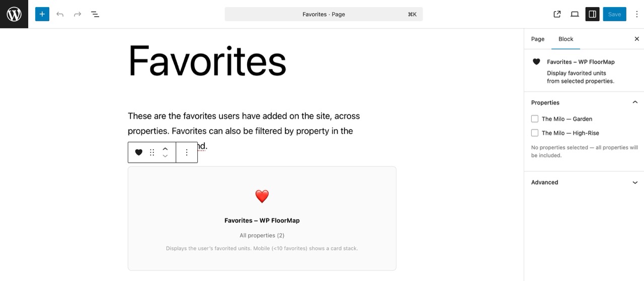Expand the Advanced panel section
Image resolution: width=644 pixels, height=281 pixels.
coord(635,182)
